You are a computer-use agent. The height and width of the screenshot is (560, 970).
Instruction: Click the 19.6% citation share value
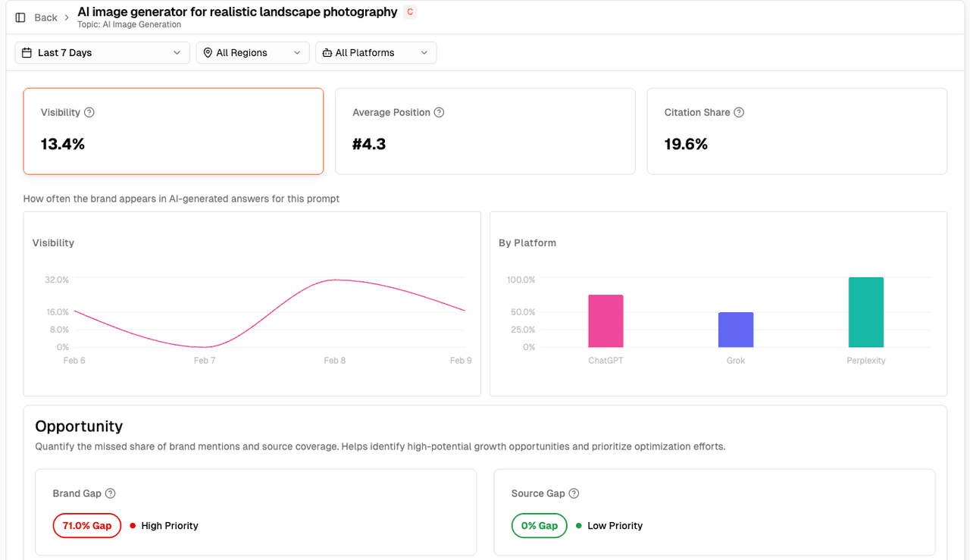coord(686,144)
